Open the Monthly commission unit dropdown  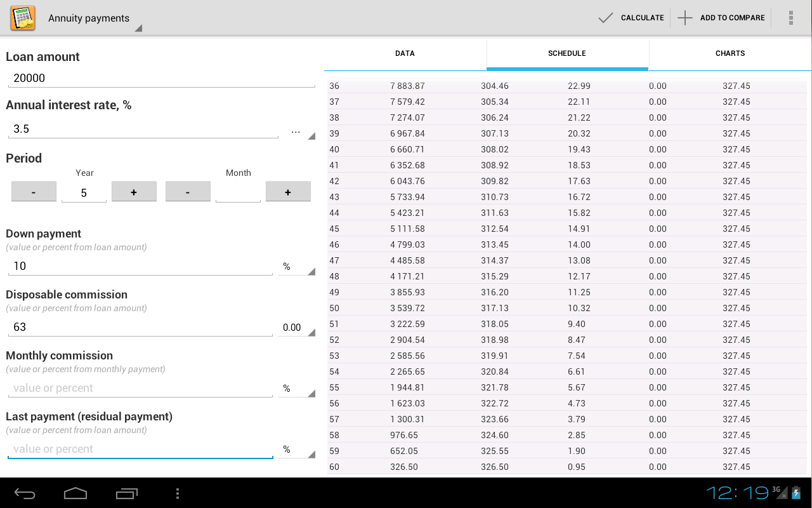tap(296, 389)
